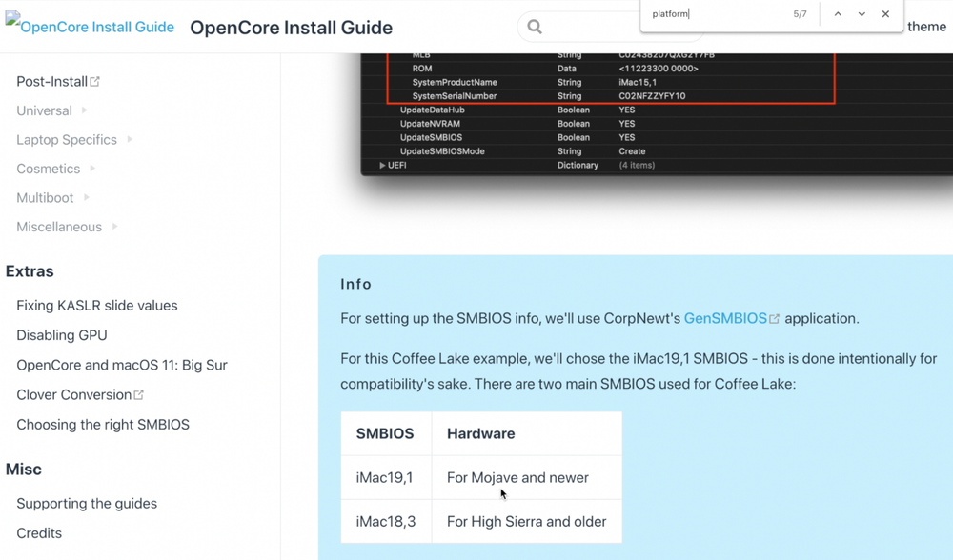Visit the Supporting the guides page
Viewport: 953px width, 560px height.
(x=87, y=503)
